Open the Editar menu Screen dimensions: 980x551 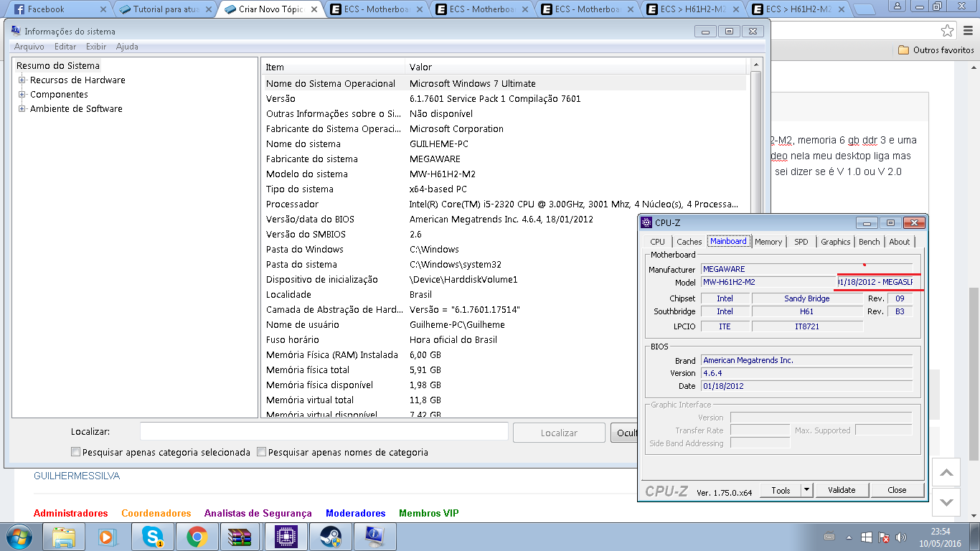tap(65, 47)
